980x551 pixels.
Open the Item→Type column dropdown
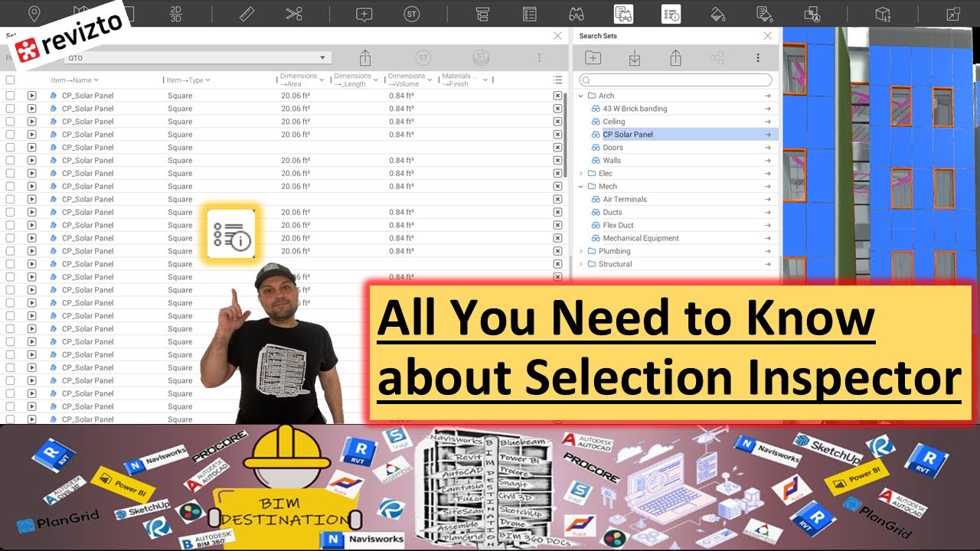tap(207, 80)
